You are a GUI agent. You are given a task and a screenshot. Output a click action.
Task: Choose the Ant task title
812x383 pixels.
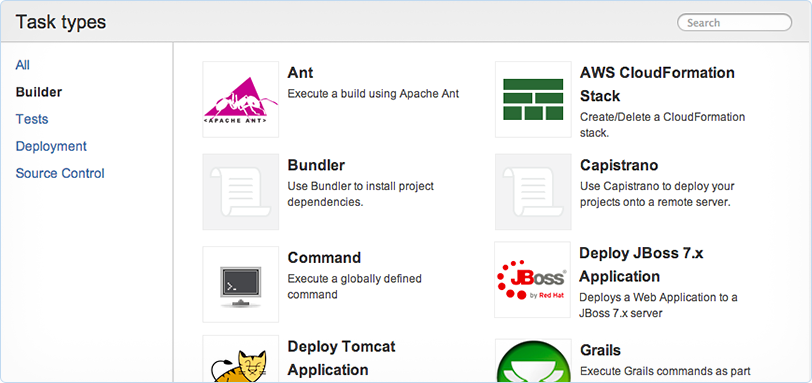[300, 72]
